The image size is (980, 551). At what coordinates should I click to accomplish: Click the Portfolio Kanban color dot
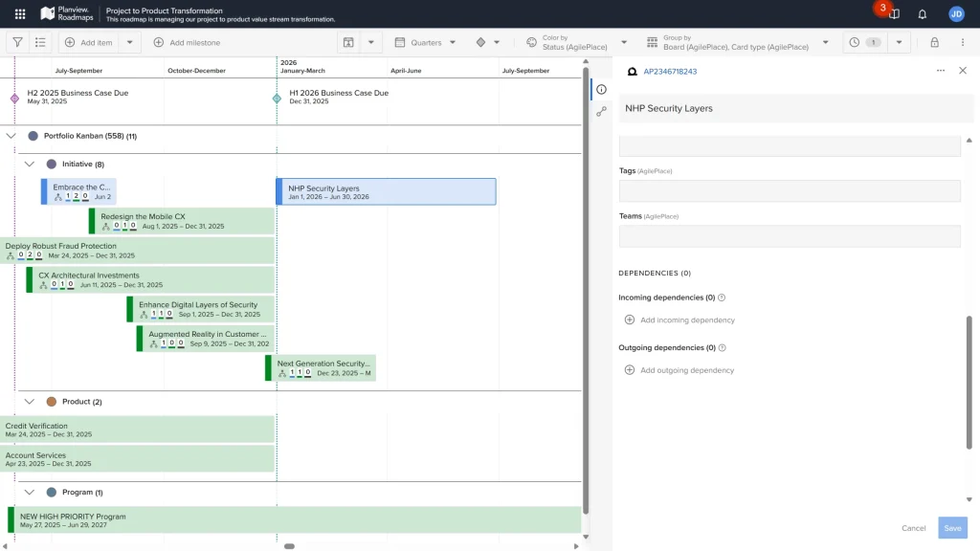point(33,136)
